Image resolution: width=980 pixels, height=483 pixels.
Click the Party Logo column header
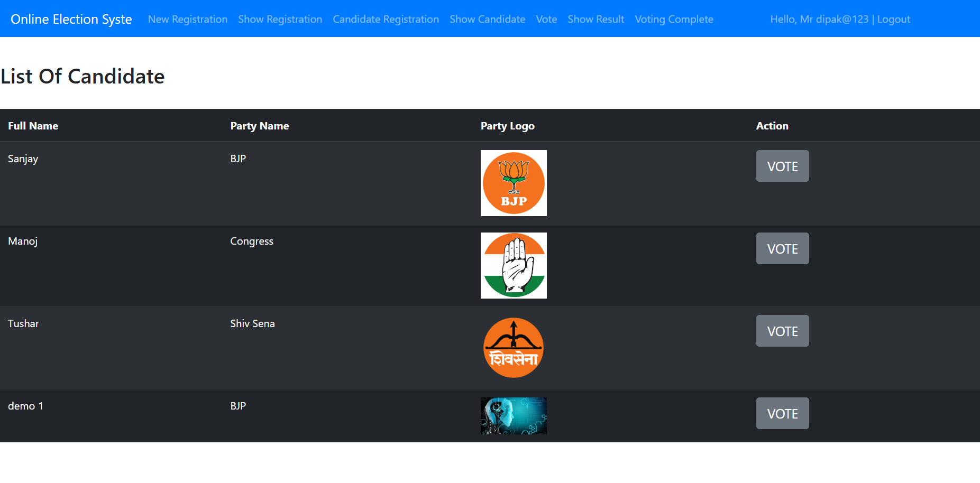pyautogui.click(x=507, y=126)
